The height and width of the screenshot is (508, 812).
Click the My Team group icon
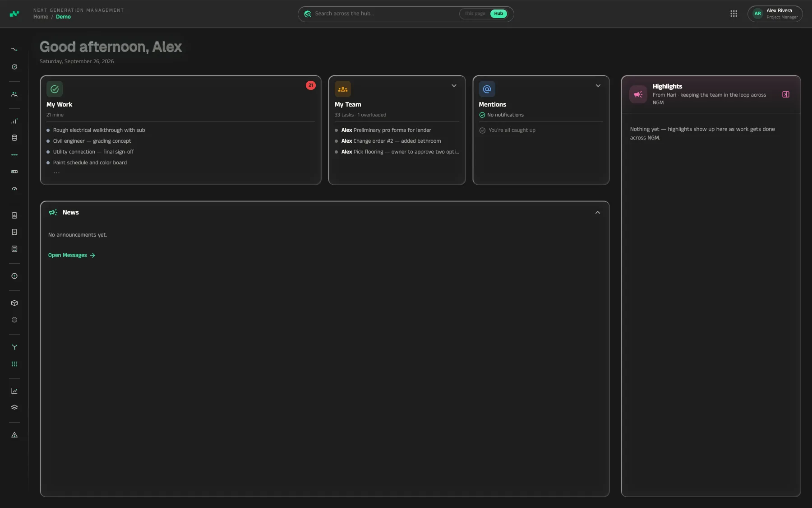point(343,89)
